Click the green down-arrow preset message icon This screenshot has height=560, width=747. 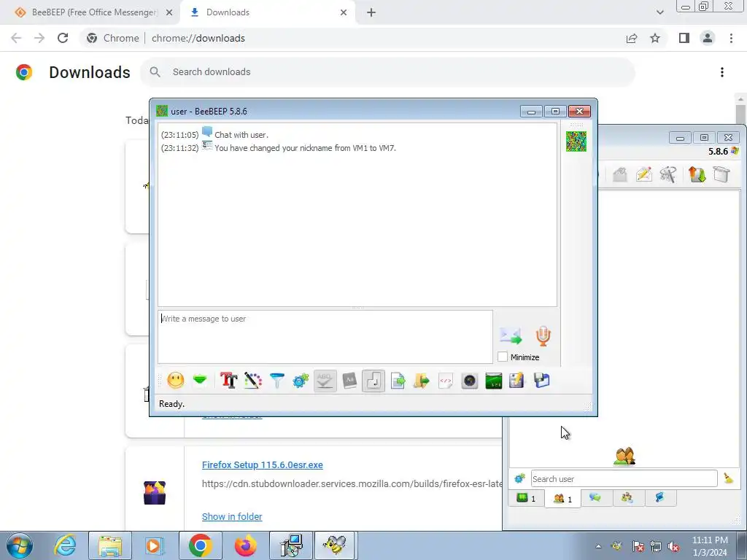200,380
